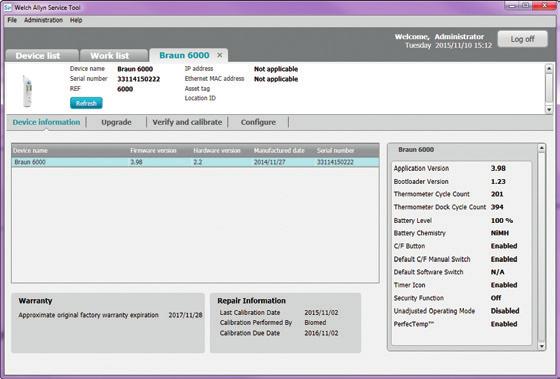This screenshot has width=560, height=379.
Task: Click Battery Chemistry value NiMH
Action: tap(500, 233)
